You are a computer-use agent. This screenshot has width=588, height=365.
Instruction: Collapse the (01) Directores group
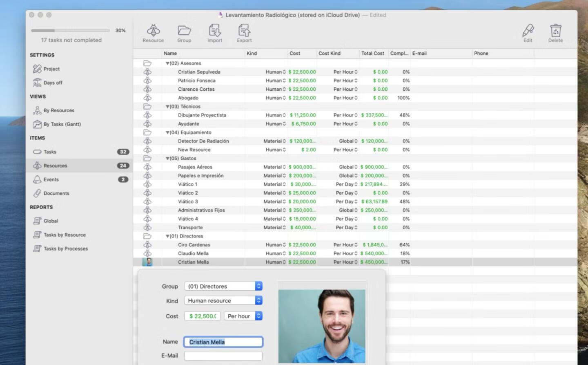pyautogui.click(x=167, y=236)
